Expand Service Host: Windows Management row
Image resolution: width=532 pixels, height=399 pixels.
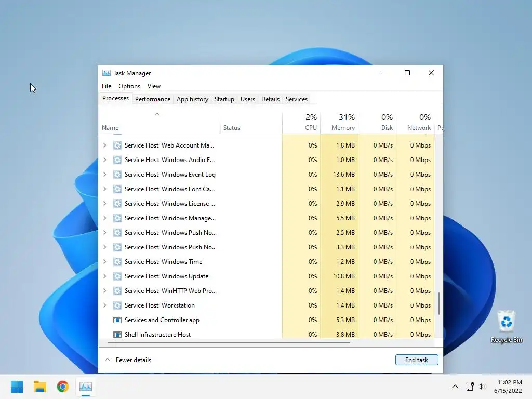pyautogui.click(x=105, y=219)
